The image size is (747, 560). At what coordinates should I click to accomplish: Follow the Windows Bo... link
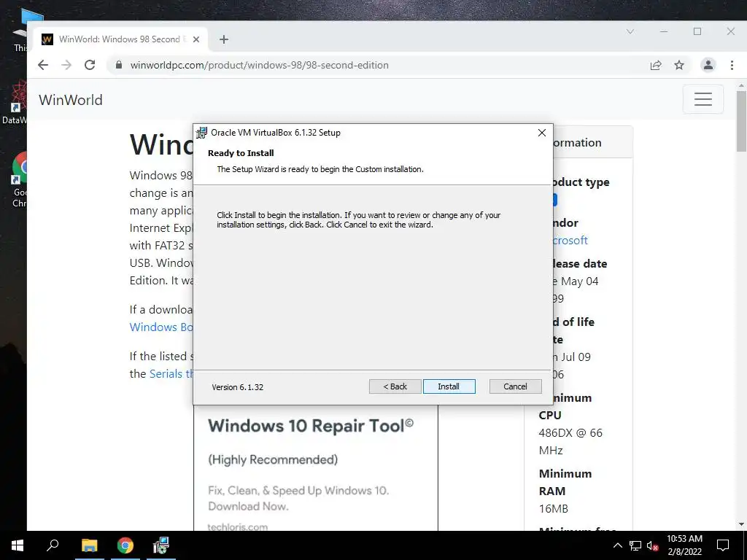[x=161, y=327]
